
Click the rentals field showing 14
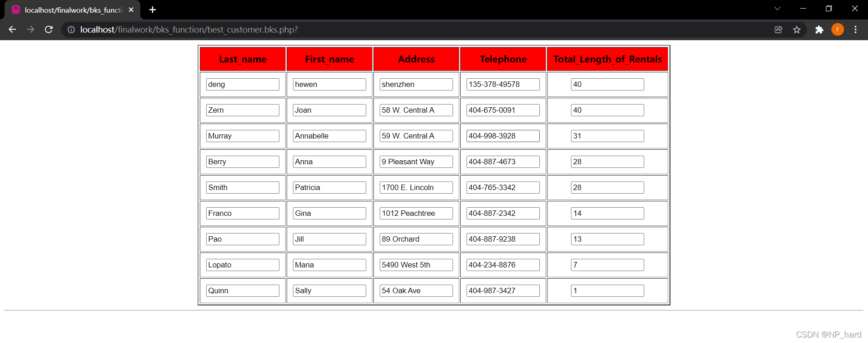(x=608, y=213)
